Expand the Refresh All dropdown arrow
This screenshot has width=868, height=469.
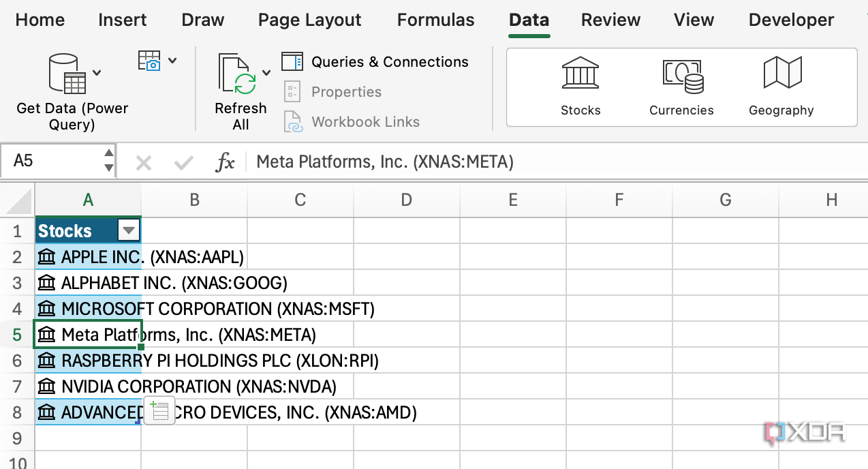pyautogui.click(x=266, y=72)
